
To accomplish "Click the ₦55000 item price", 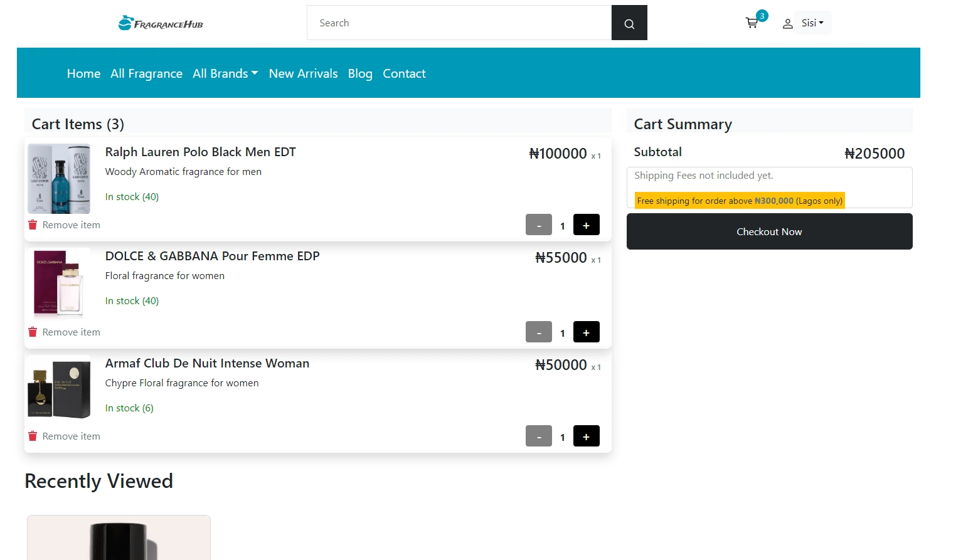I will pyautogui.click(x=561, y=258).
